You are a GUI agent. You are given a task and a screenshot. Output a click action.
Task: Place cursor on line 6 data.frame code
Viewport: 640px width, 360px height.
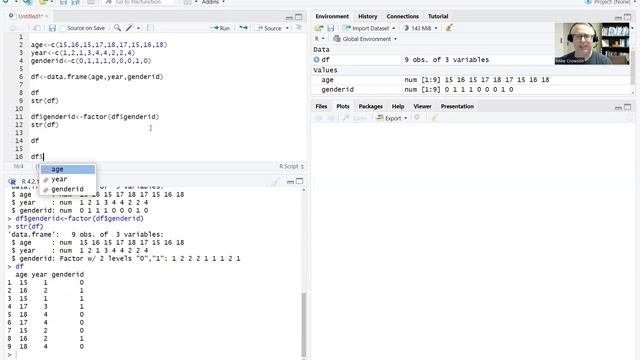click(97, 77)
